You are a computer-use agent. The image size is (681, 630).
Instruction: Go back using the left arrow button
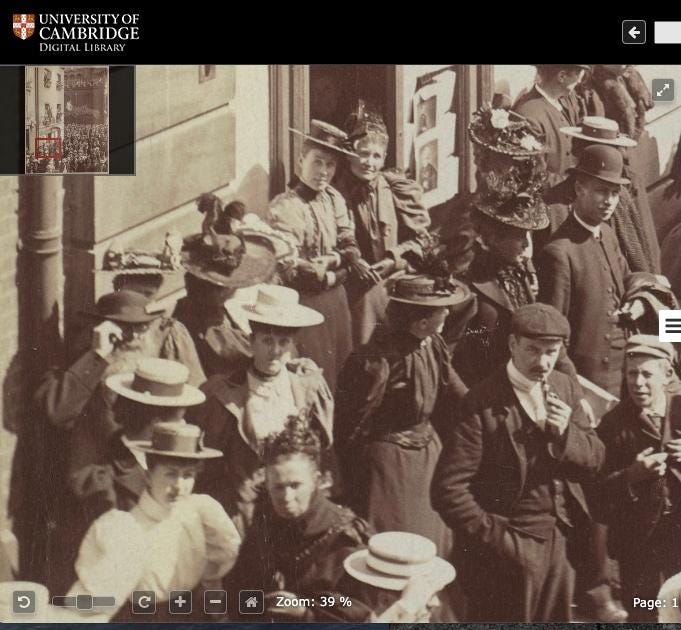tap(634, 32)
